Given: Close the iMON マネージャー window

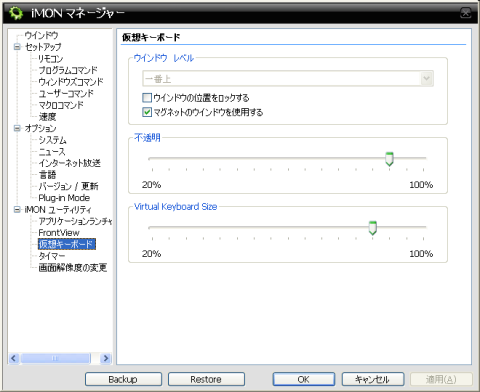Looking at the screenshot, I should [466, 13].
